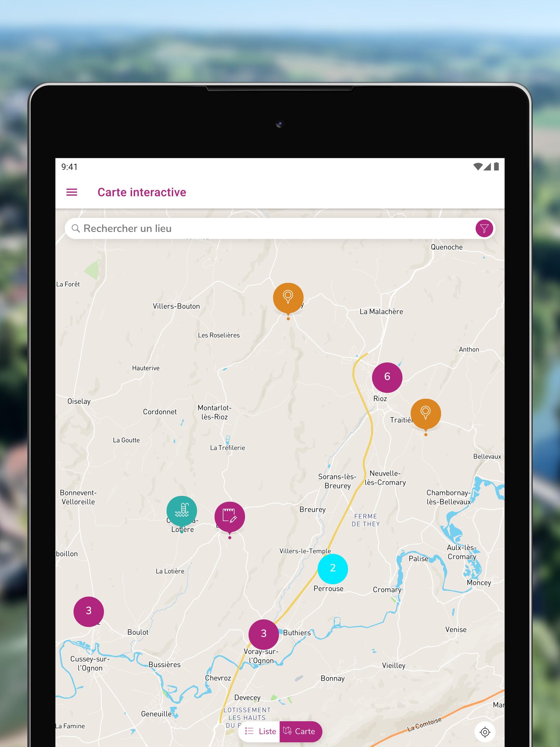Tap the 'Cordonnet' map label

[x=160, y=412]
